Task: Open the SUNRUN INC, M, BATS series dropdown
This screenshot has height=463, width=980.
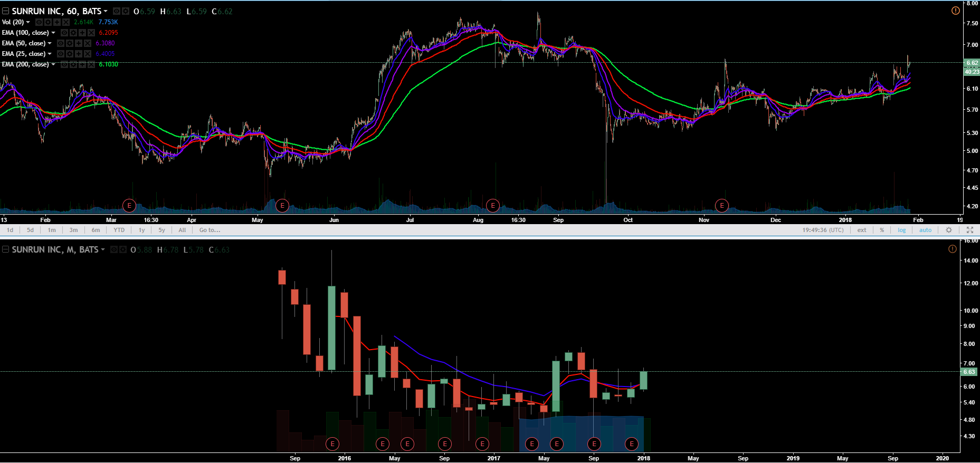Action: 102,249
